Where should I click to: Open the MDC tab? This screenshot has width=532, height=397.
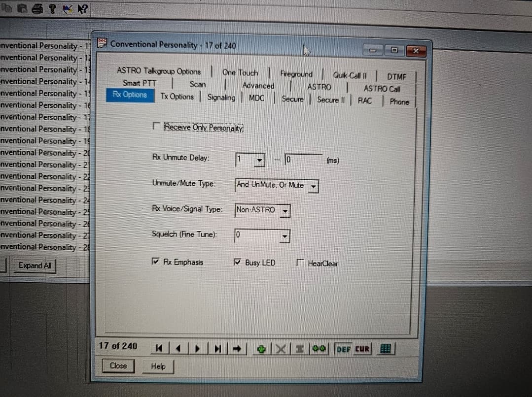point(256,99)
